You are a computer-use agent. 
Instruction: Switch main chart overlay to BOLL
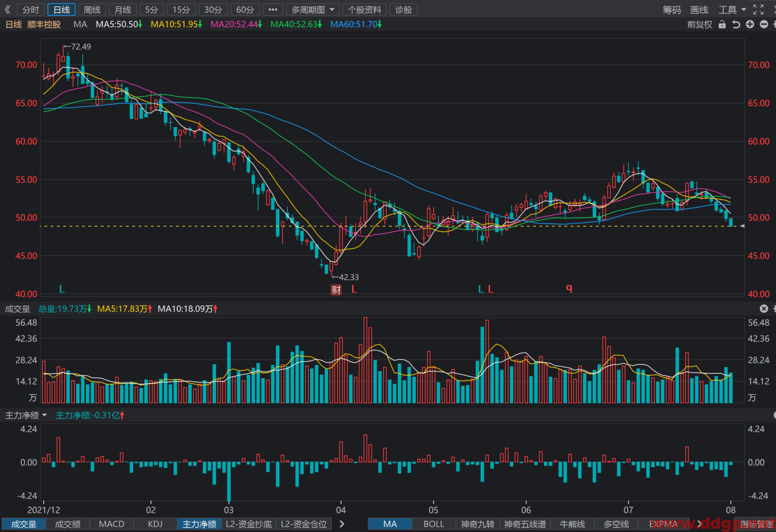coord(433,524)
